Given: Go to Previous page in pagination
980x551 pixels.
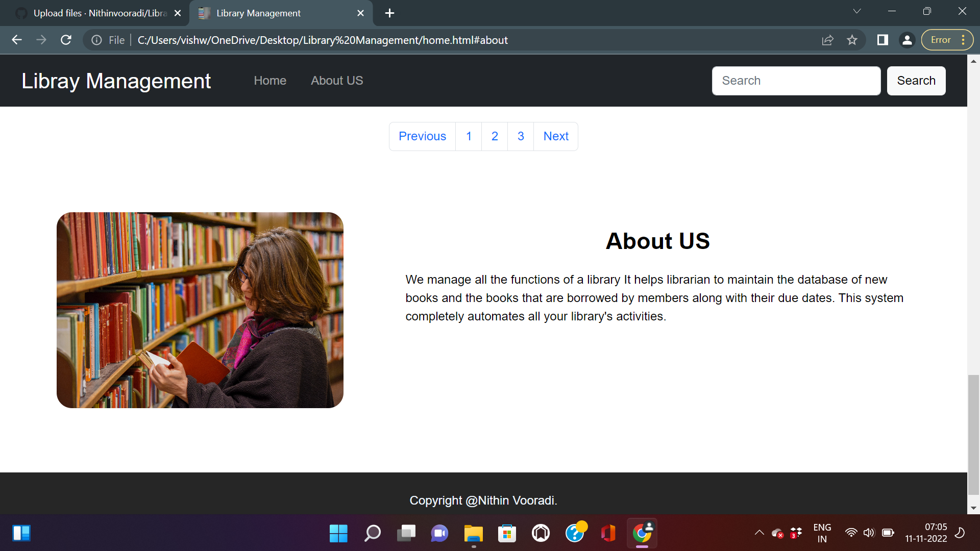Looking at the screenshot, I should [422, 136].
